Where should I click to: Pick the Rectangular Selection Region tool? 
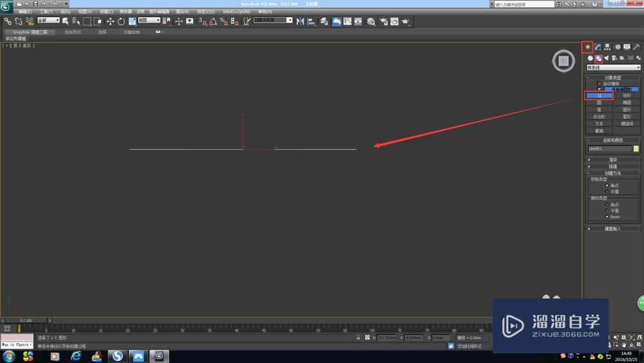click(x=87, y=21)
